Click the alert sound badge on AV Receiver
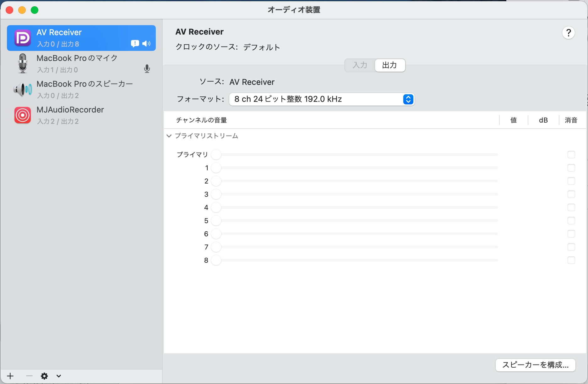Screen dimensions: 588x384 (x=135, y=43)
